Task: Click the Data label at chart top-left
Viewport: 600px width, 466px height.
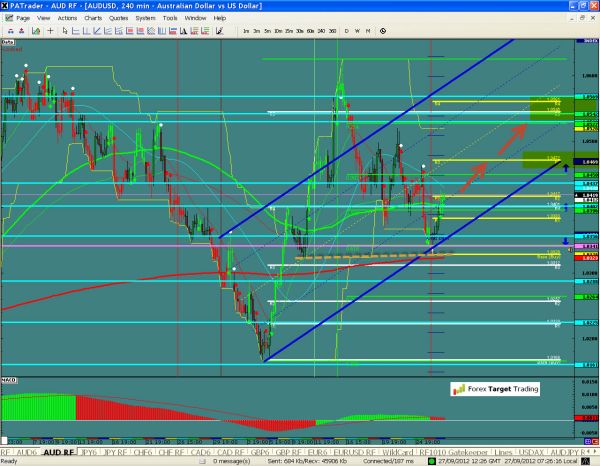Action: pyautogui.click(x=8, y=43)
